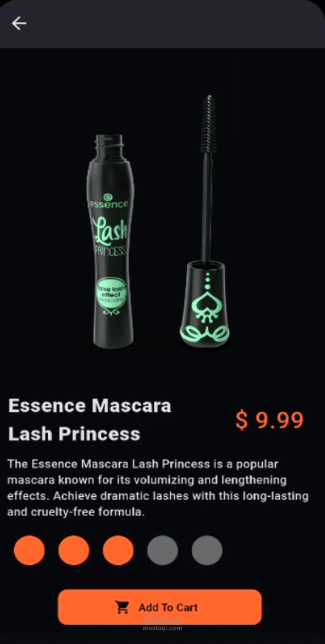This screenshot has height=644, width=325.
Task: Select the second orange circle
Action: coord(73,550)
